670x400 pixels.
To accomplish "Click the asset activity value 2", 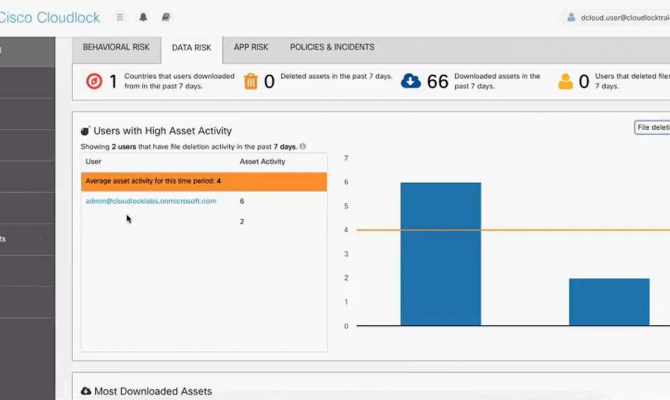I will coord(242,221).
